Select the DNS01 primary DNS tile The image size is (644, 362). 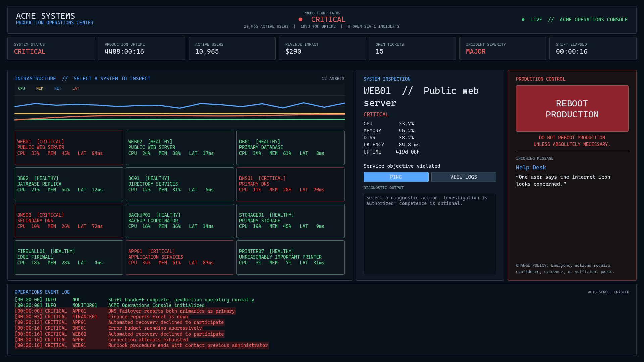(290, 184)
